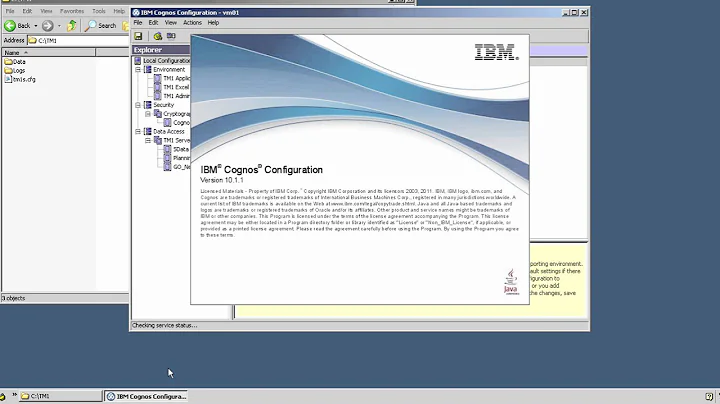The width and height of the screenshot is (720, 404).
Task: Click the Cryptography node icon
Action: (158, 113)
